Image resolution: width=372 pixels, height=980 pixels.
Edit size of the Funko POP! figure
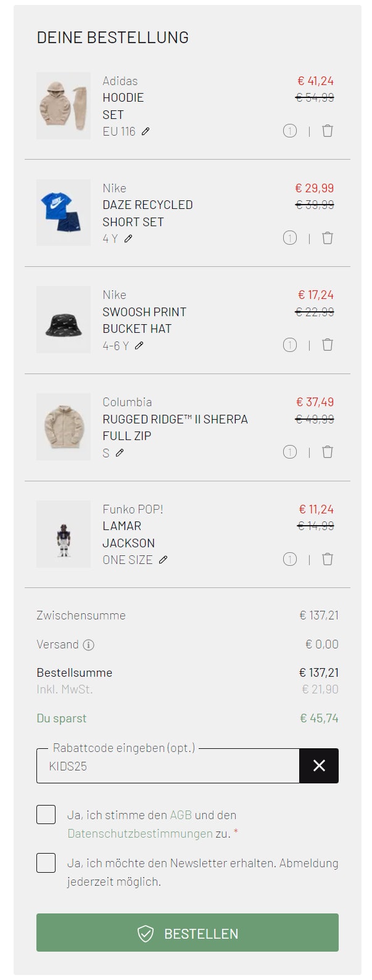pyautogui.click(x=162, y=560)
